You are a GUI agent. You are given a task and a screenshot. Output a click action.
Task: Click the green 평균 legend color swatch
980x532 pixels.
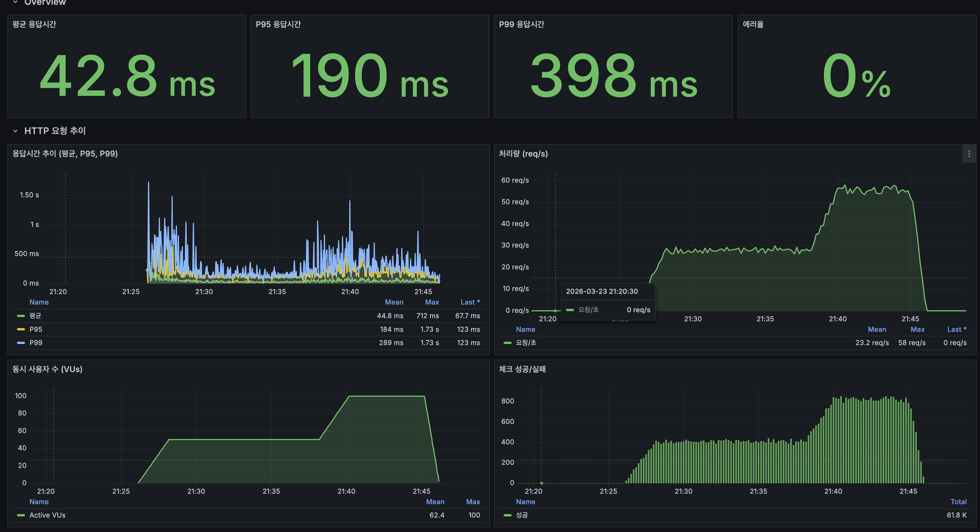click(x=21, y=316)
